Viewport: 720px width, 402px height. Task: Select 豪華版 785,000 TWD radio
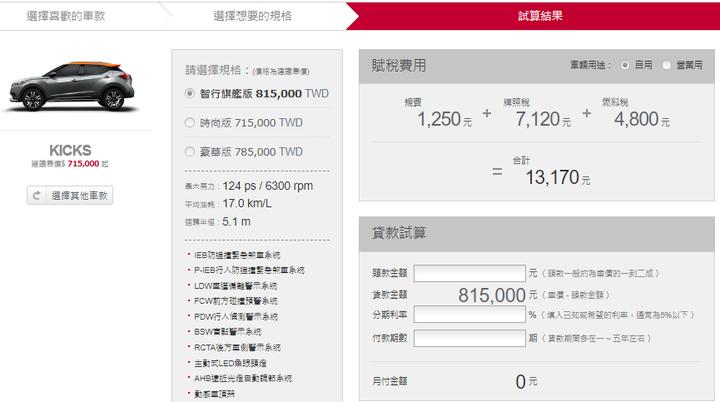coord(190,152)
